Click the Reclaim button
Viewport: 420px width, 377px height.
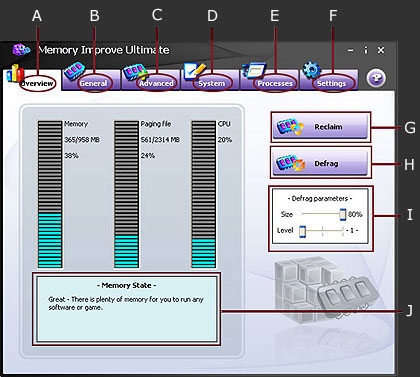pos(321,127)
